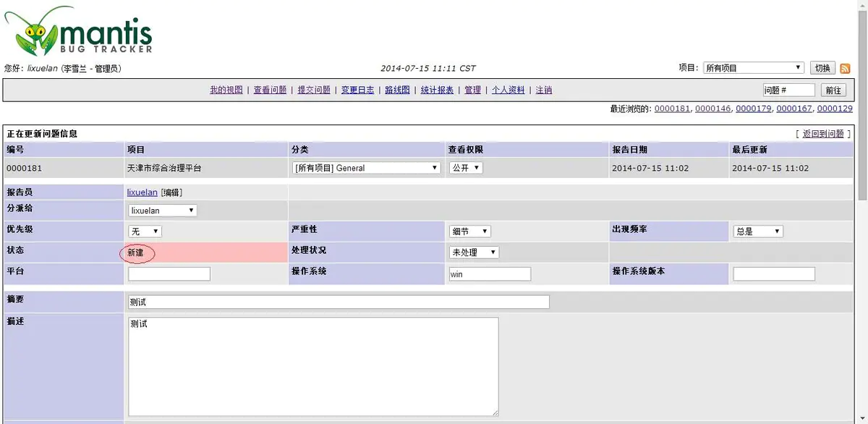Open the 查看问题 menu item

[x=269, y=90]
